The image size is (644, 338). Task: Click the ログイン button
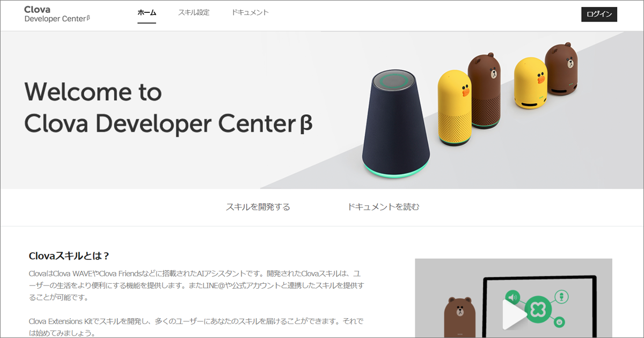pyautogui.click(x=599, y=14)
